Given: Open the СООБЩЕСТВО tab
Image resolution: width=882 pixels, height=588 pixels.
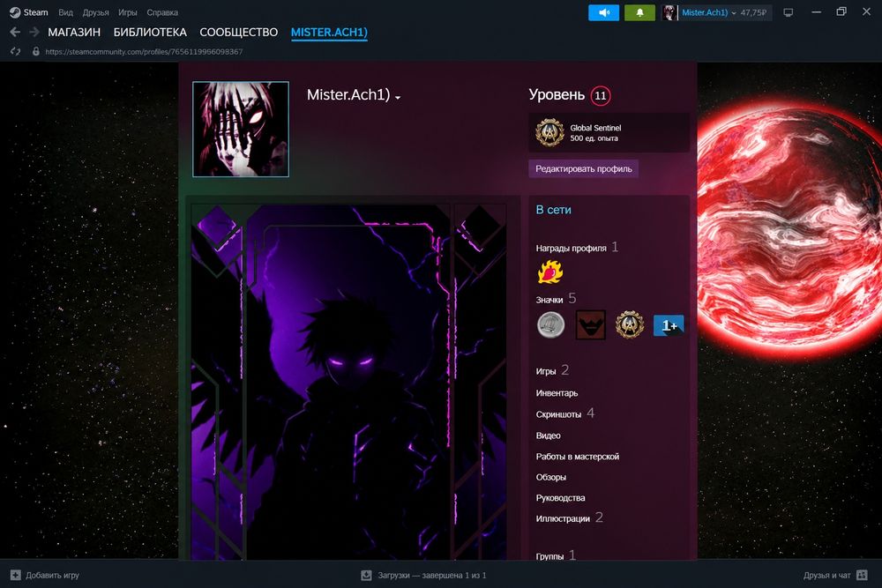Looking at the screenshot, I should pos(238,32).
